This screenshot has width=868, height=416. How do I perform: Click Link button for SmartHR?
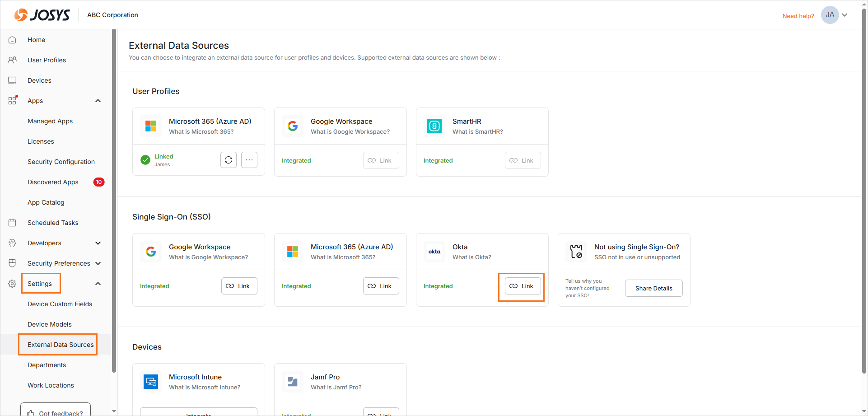523,160
